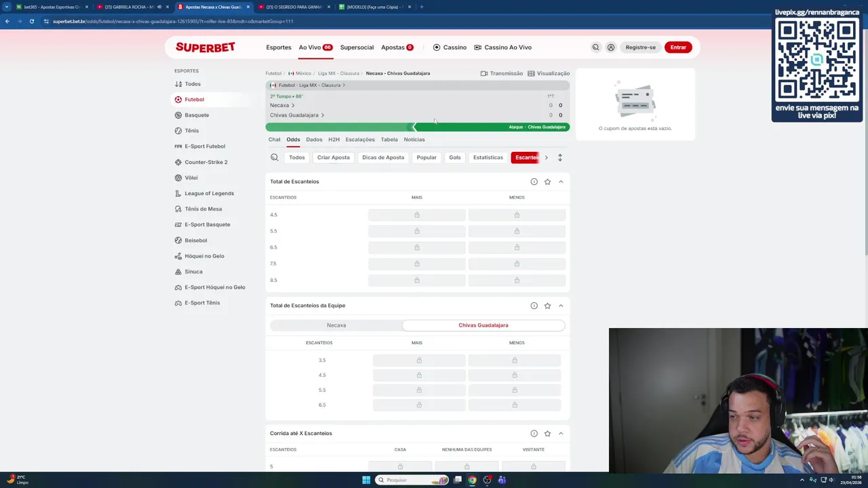This screenshot has width=868, height=488.
Task: Reload the page in the browser
Action: (x=31, y=21)
